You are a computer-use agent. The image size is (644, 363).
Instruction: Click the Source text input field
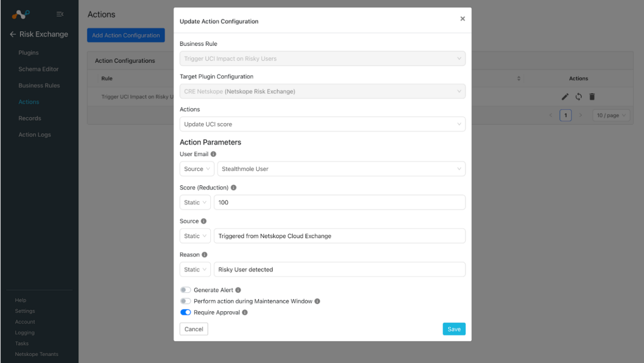coord(339,236)
